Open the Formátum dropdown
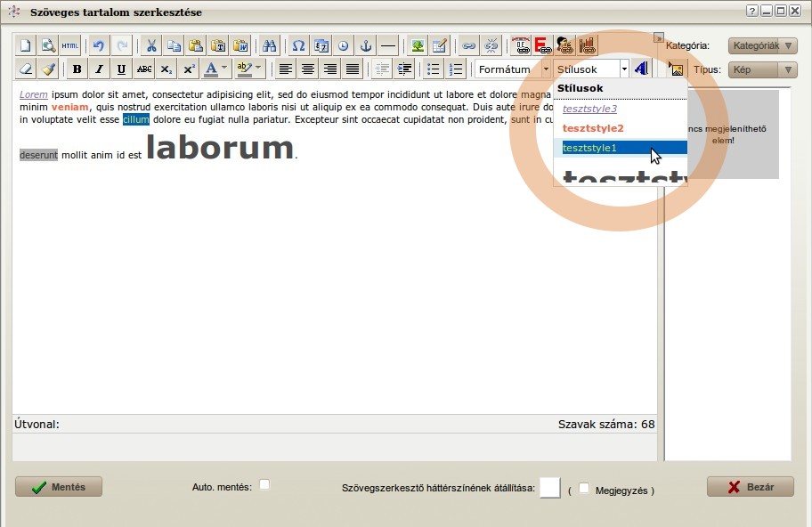812x527 pixels. pyautogui.click(x=513, y=69)
